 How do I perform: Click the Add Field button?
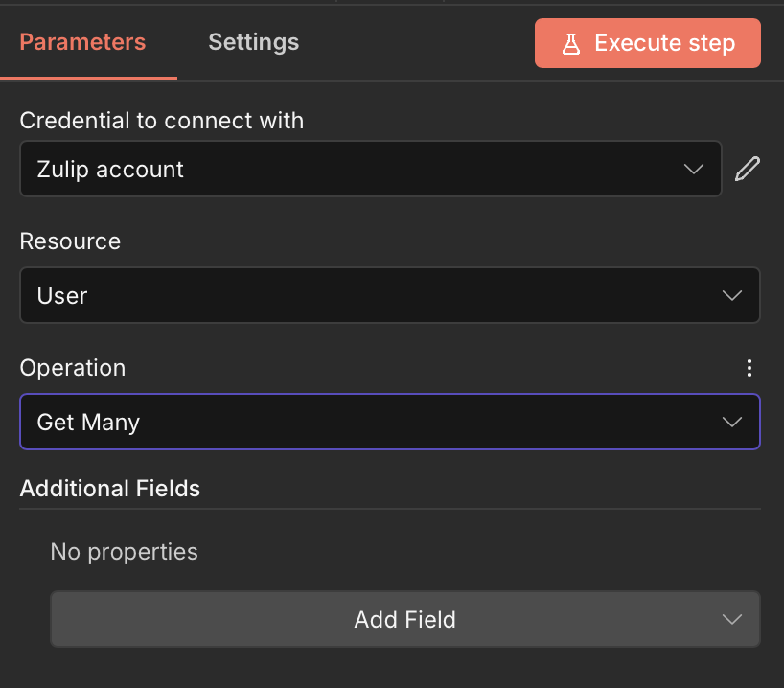(x=405, y=619)
